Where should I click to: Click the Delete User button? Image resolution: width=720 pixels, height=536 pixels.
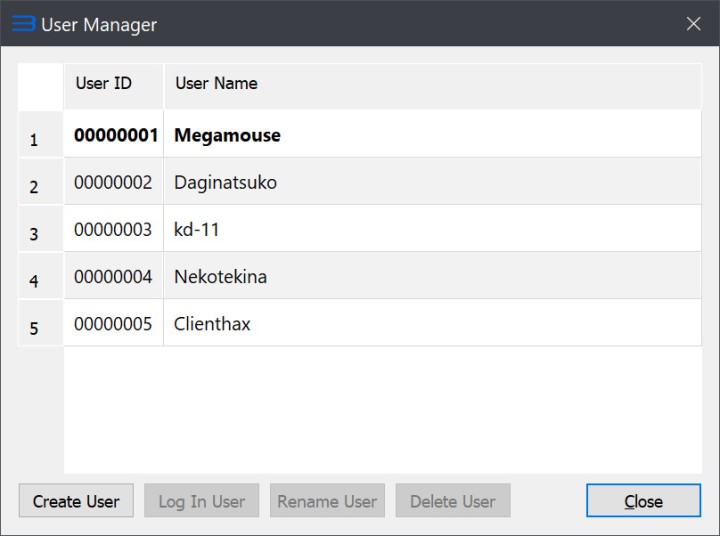(x=452, y=501)
